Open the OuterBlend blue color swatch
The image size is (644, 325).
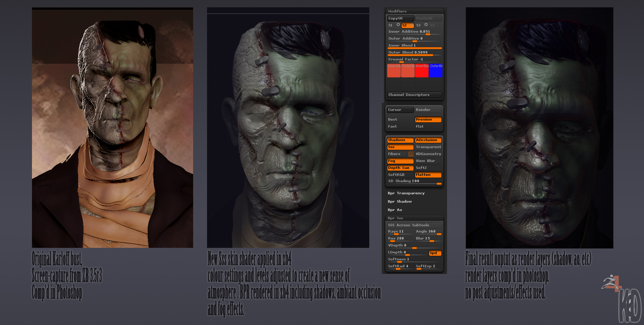tap(436, 71)
